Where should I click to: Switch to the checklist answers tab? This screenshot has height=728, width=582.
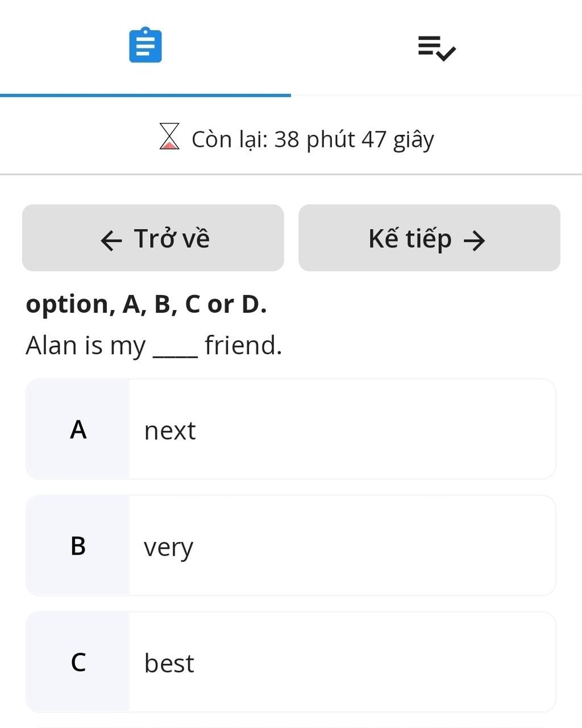436,48
